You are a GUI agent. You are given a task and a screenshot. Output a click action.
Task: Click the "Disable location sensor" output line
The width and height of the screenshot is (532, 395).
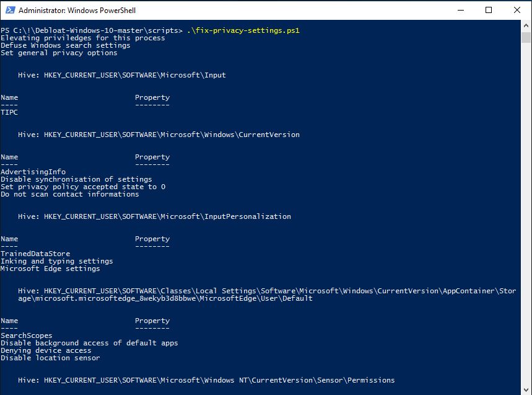(50, 358)
